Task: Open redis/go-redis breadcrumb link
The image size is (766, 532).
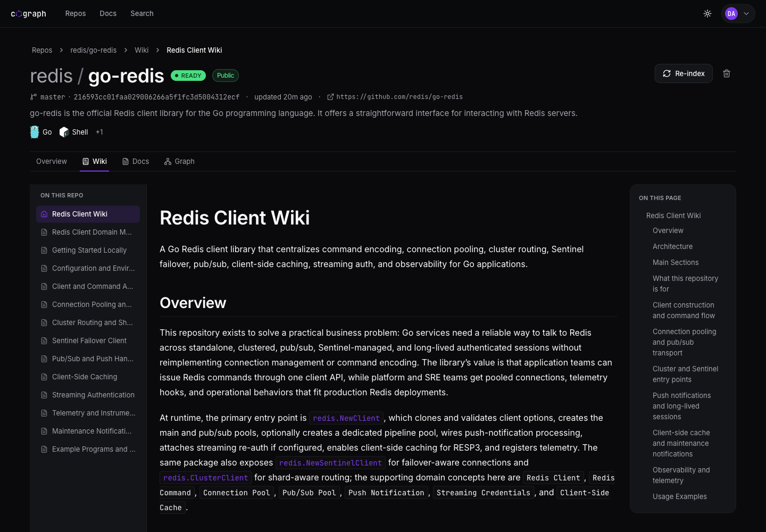Action: 94,50
